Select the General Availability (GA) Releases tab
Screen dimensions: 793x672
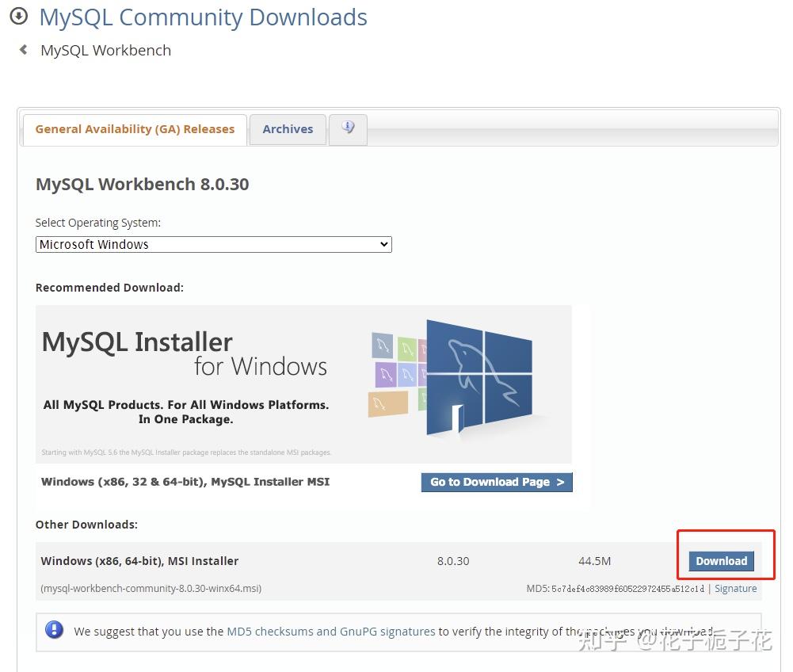tap(134, 128)
